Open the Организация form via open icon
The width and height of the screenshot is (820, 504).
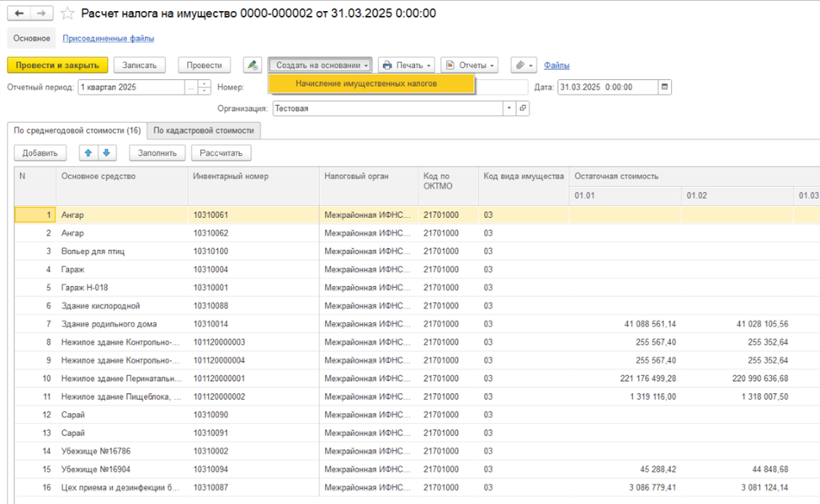523,109
